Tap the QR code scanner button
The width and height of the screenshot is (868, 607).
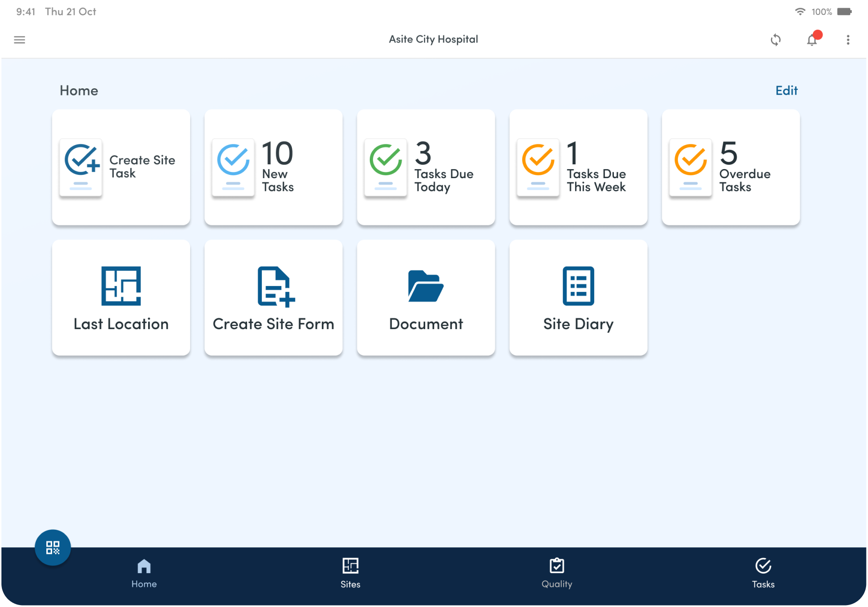[53, 547]
